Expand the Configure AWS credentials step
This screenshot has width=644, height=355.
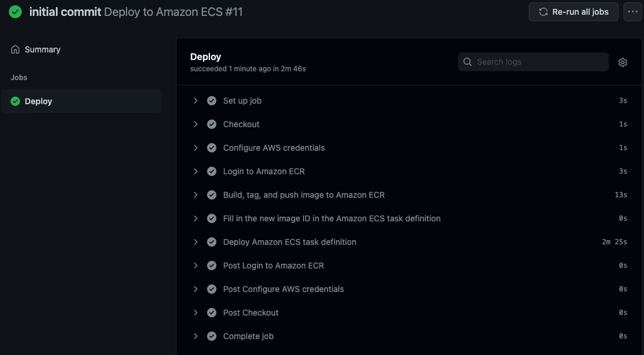[195, 148]
